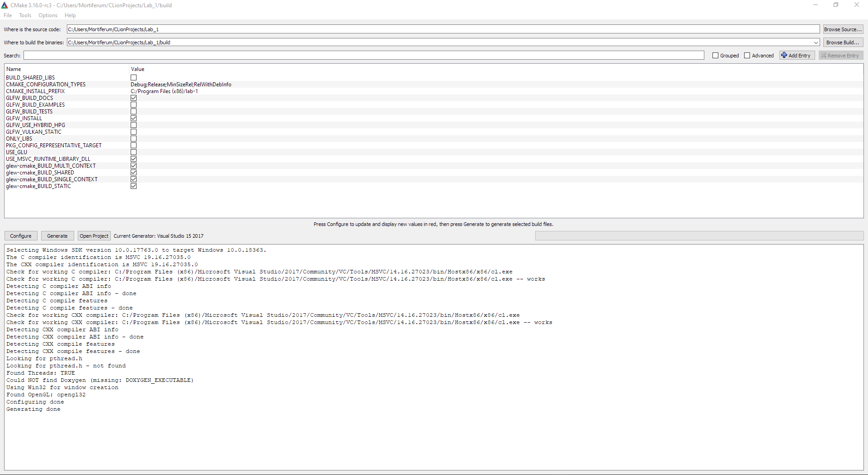Uncheck glew-cmake_BUILD_STATIC
Screen dimensions: 868x475
(133, 186)
